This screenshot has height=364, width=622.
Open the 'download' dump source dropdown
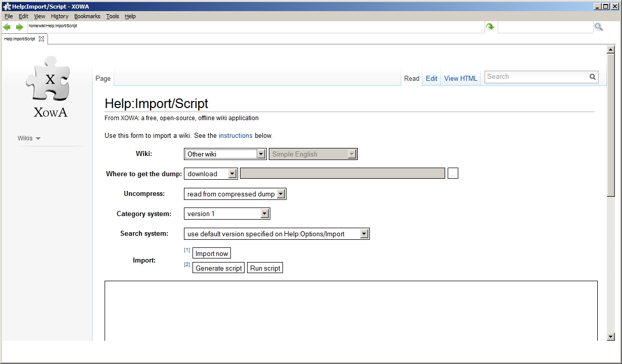click(x=211, y=174)
